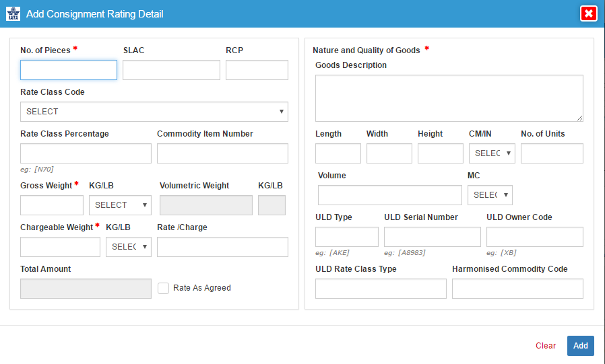Click the disabled Volumetric Weight field
This screenshot has width=605, height=364.
coord(206,205)
